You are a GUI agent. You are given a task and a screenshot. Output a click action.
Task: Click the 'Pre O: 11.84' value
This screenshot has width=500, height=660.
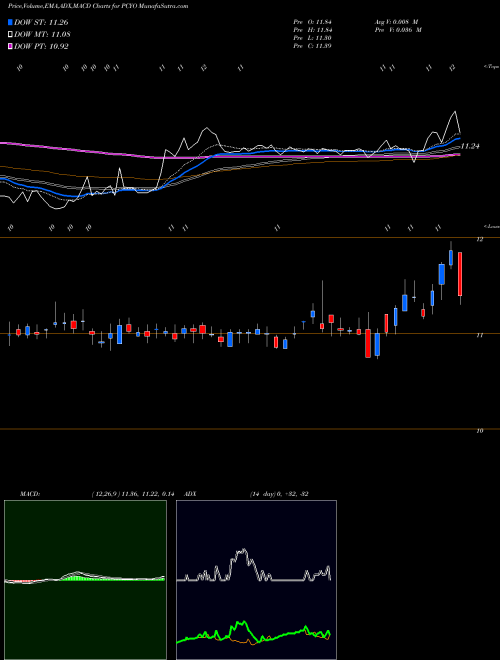coord(312,22)
